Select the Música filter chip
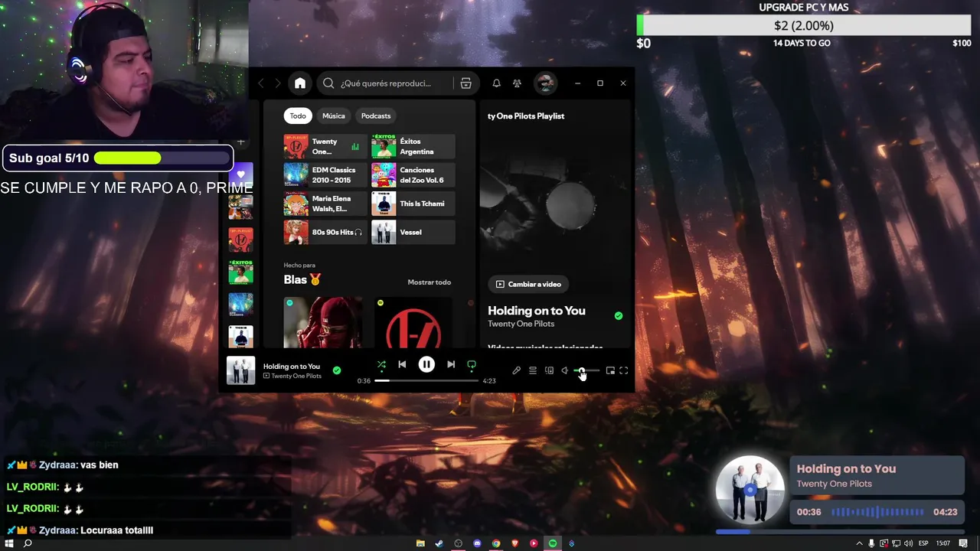980x551 pixels. pyautogui.click(x=334, y=116)
